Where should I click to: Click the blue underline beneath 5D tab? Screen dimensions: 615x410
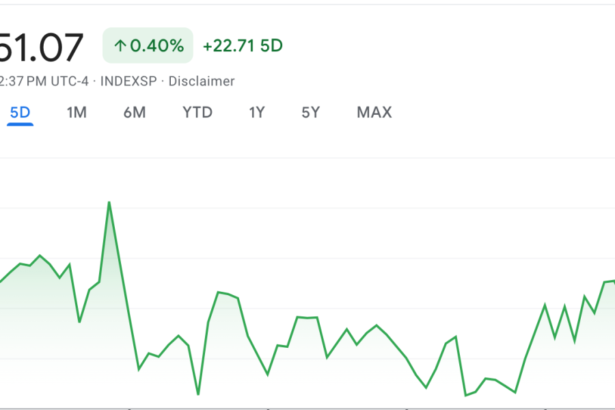coord(20,124)
